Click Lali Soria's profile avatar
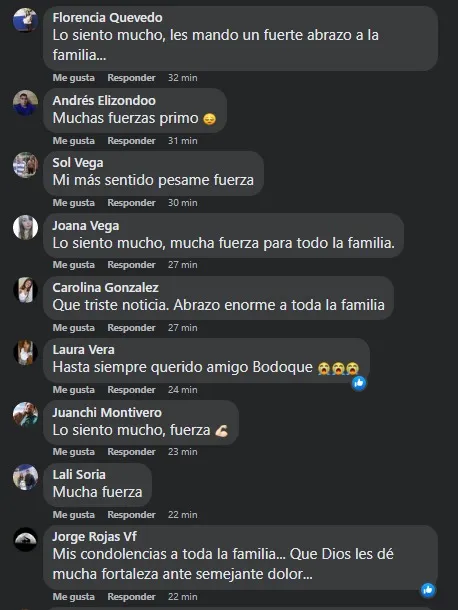 [x=25, y=477]
